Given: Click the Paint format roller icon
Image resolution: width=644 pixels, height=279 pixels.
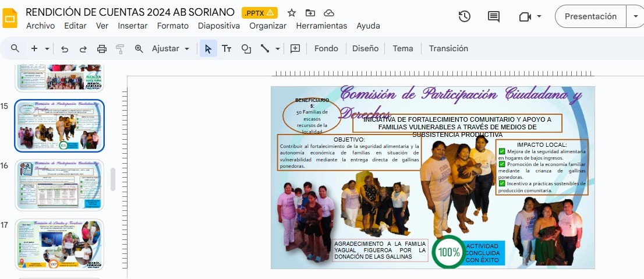Looking at the screenshot, I should (121, 49).
